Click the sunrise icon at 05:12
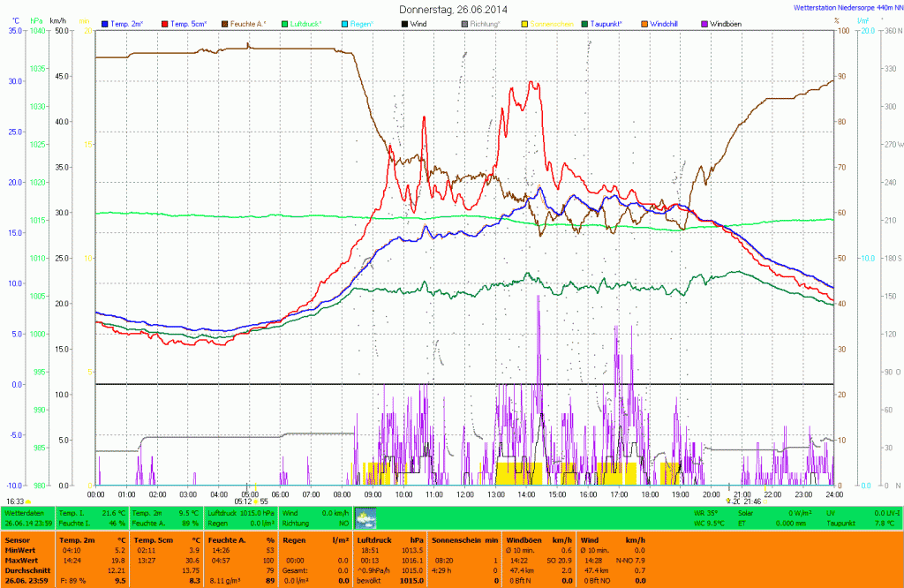Screen dimensions: 904x588 coord(256,501)
